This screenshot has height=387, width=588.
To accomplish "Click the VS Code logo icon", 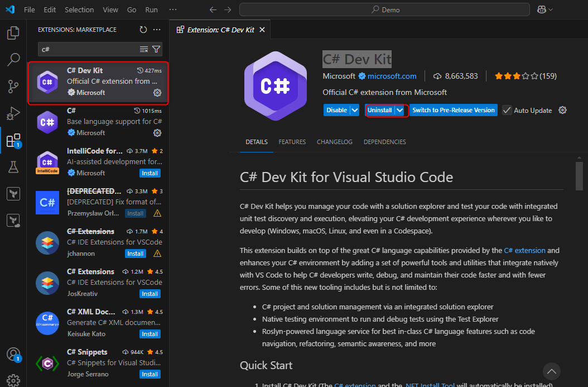I will tap(10, 9).
